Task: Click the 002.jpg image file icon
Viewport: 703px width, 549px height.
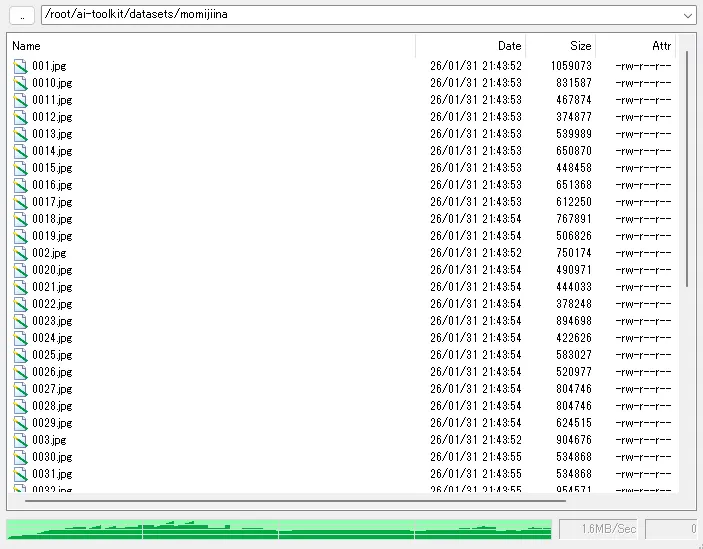Action: pyautogui.click(x=20, y=253)
